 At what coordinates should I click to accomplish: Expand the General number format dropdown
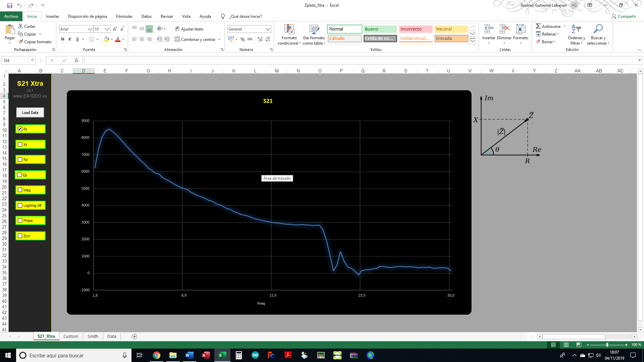(268, 29)
